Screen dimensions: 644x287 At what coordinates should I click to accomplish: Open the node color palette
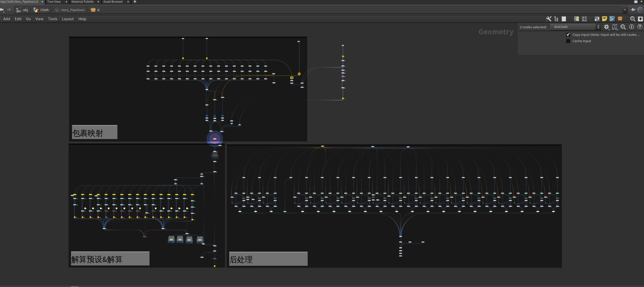point(576,19)
